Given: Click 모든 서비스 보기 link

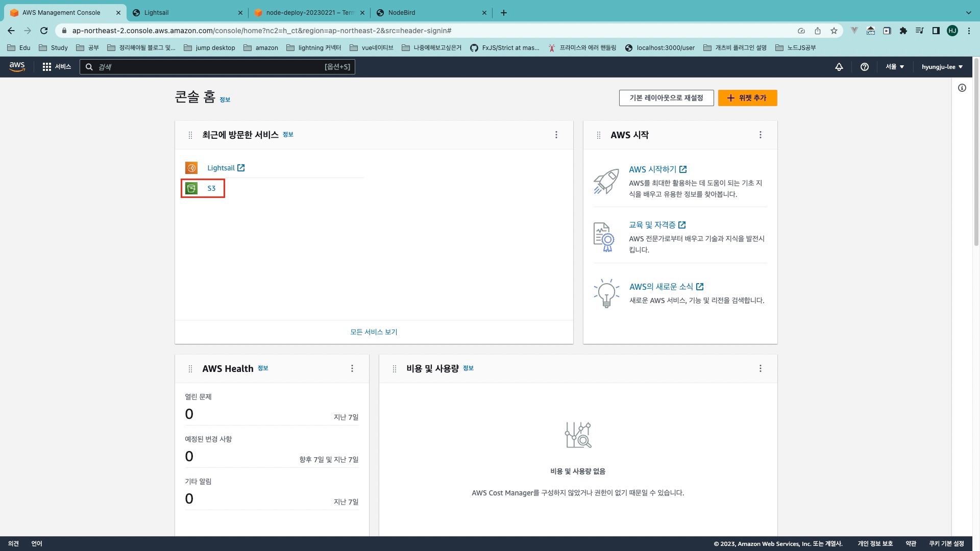Looking at the screenshot, I should click(x=374, y=332).
